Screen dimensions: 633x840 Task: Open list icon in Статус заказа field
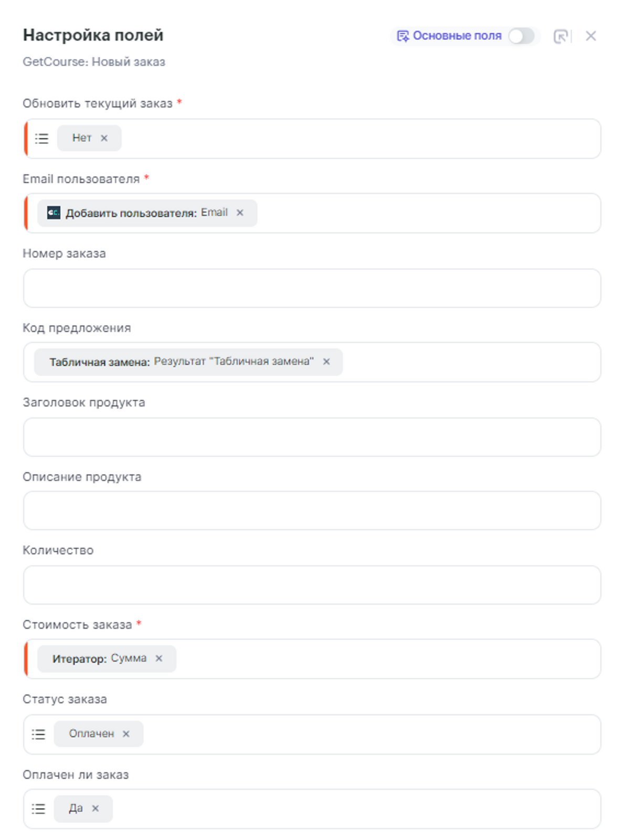[x=39, y=734]
